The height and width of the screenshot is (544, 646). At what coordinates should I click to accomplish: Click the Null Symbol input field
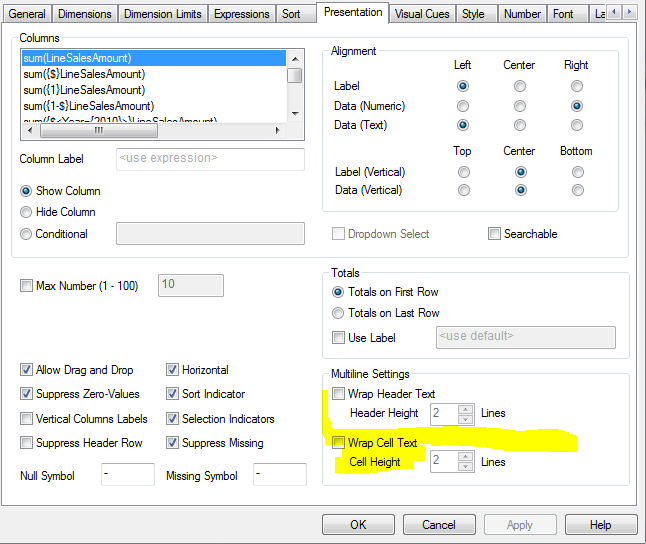click(x=128, y=474)
